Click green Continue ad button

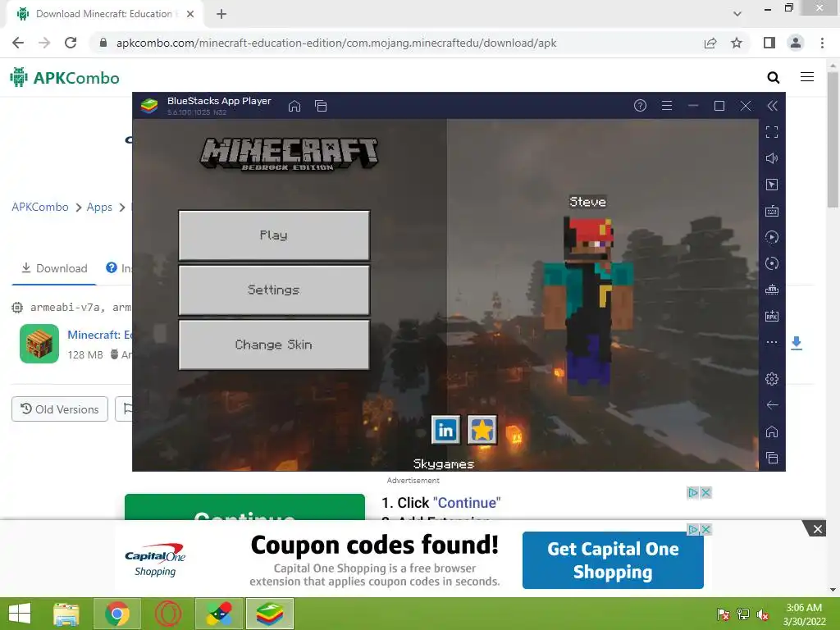pos(244,507)
